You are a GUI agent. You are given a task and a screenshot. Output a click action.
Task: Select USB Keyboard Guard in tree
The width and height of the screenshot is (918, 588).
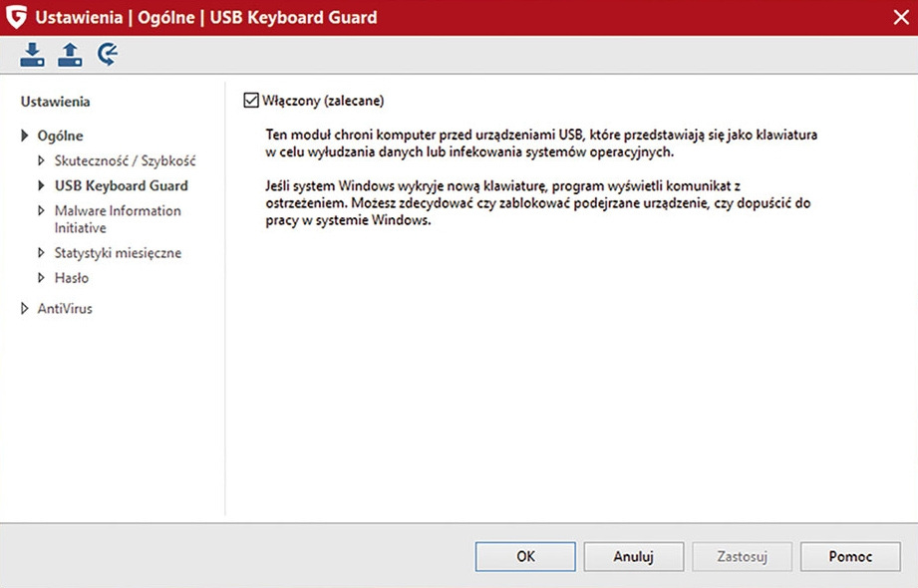coord(121,185)
